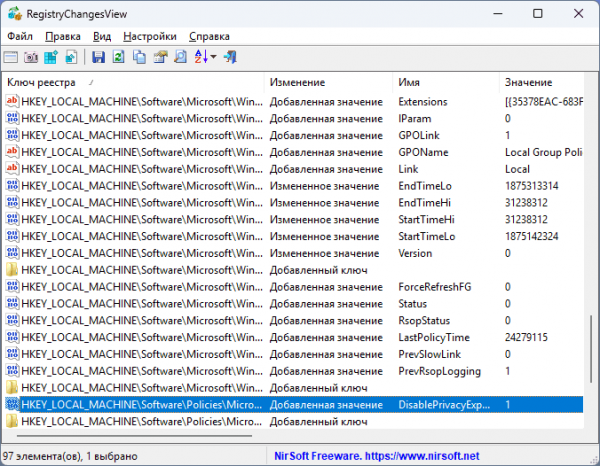Click the string icon of the Link row
Image resolution: width=600 pixels, height=466 pixels.
[x=12, y=169]
